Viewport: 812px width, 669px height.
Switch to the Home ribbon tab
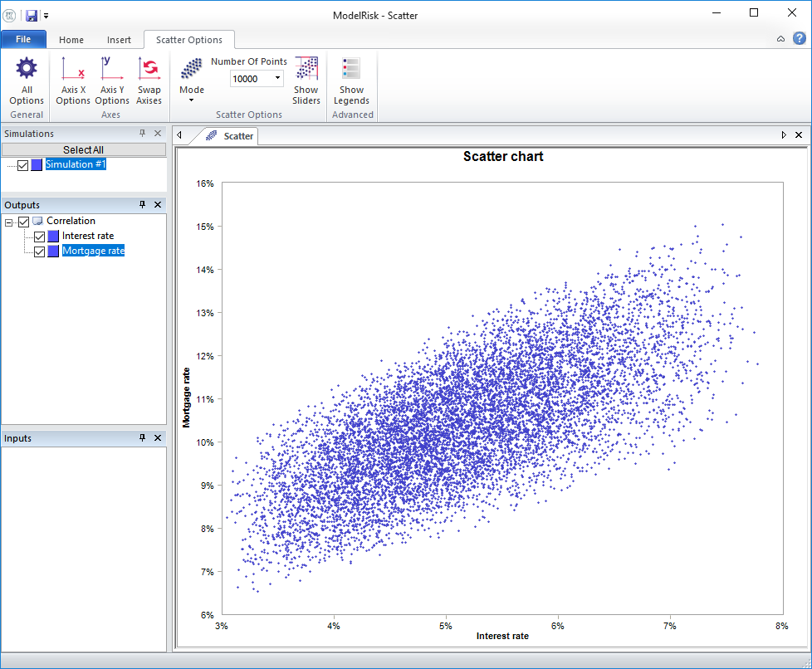pos(71,39)
